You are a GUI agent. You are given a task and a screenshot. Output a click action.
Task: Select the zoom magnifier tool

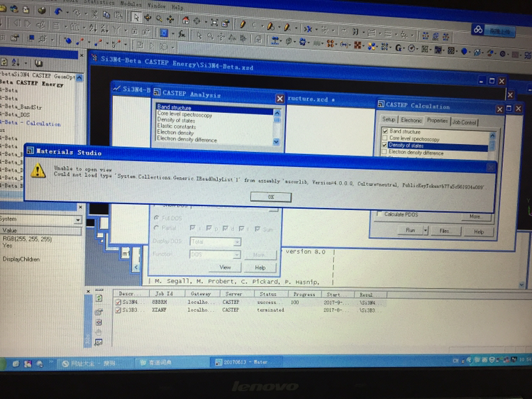[x=159, y=18]
